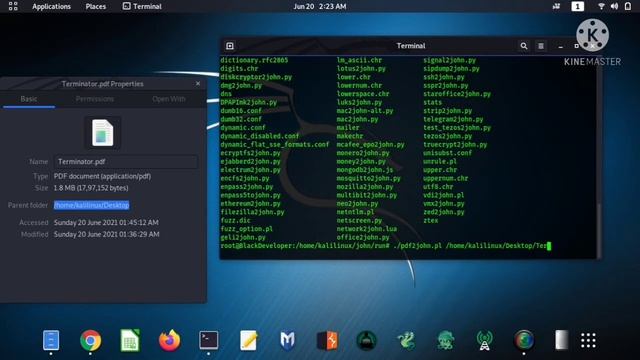This screenshot has height=360, width=640.
Task: Click filezilla2john.py in the terminal listing
Action: [252, 212]
